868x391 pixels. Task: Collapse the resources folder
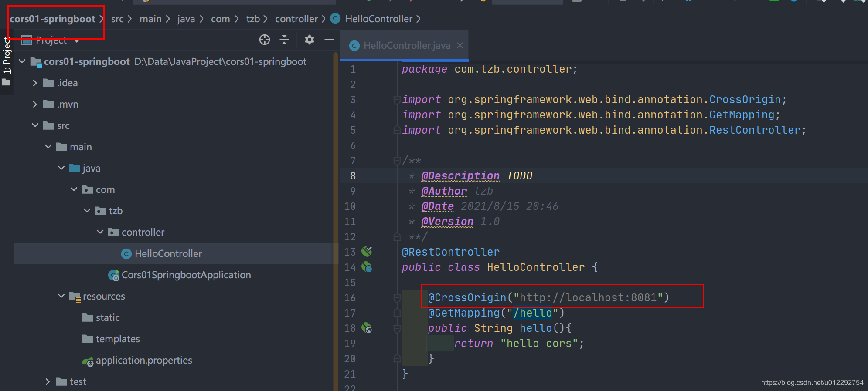[61, 296]
